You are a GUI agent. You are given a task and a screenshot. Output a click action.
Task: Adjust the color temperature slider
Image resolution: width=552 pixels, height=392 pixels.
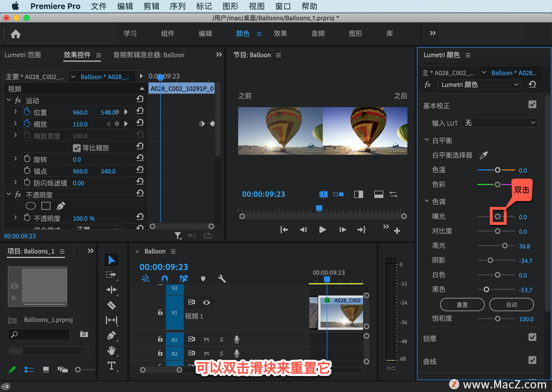click(497, 170)
